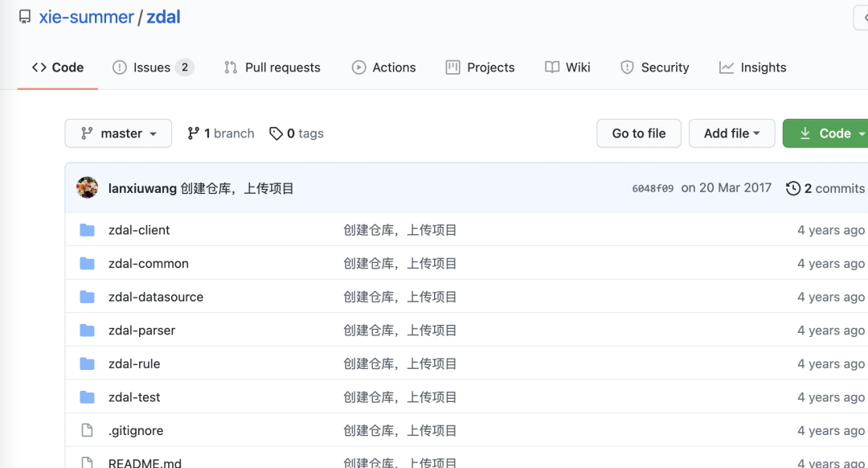Click '4 years ago' in .gitignore row
This screenshot has width=868, height=468.
[831, 430]
